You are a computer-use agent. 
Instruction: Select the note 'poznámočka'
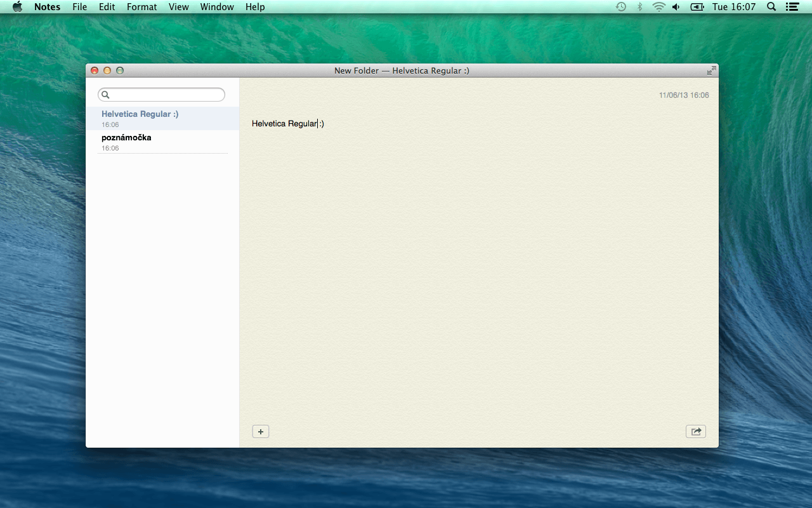163,142
